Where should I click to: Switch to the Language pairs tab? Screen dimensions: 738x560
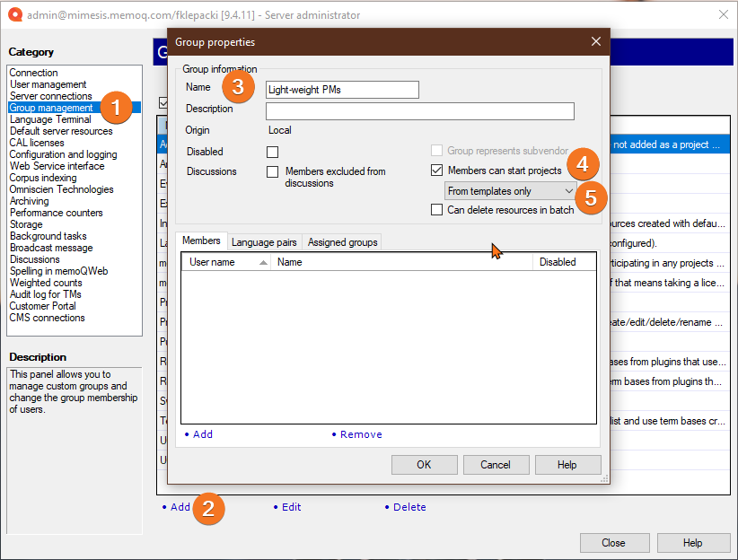[x=264, y=242]
